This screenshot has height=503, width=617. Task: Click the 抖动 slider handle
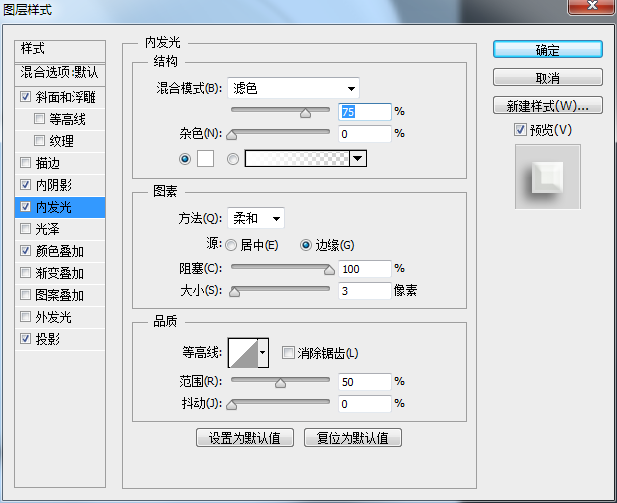click(x=232, y=405)
